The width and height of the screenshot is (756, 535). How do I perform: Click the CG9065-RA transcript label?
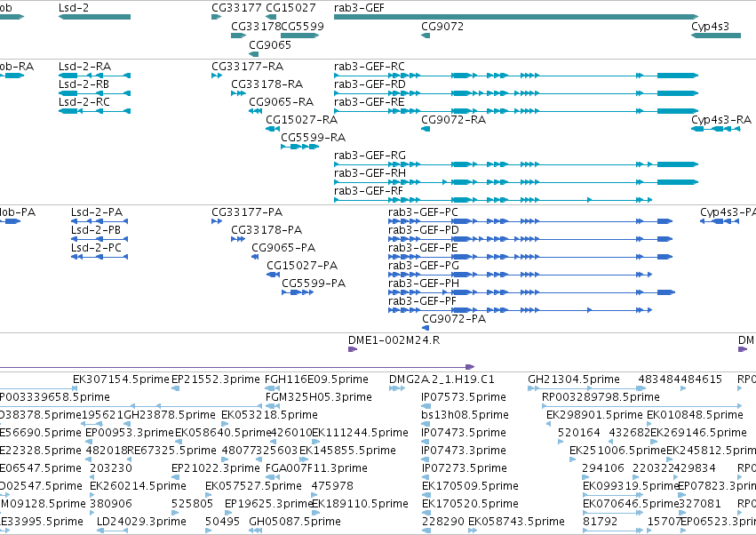[x=281, y=102]
